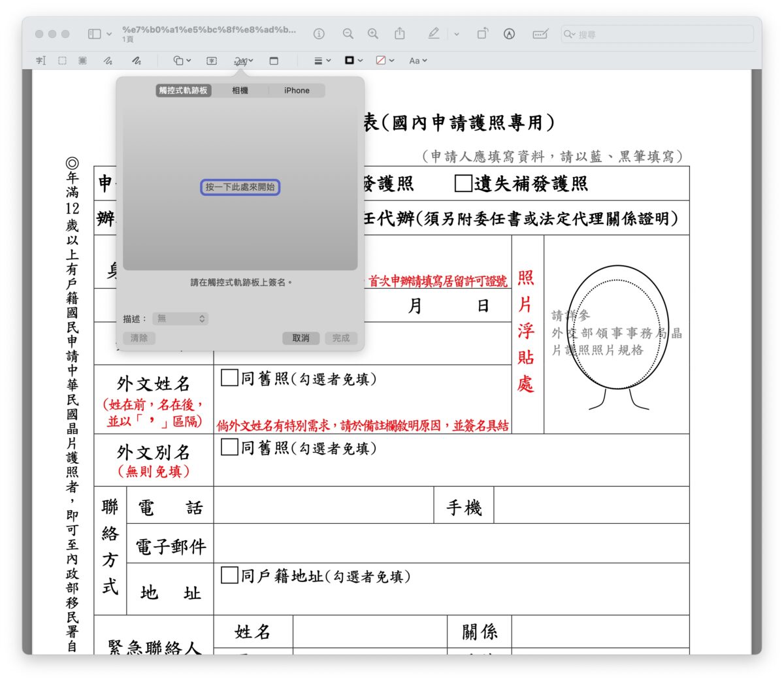Image resolution: width=784 pixels, height=682 pixels.
Task: Click the 手機 label cell
Action: [464, 506]
